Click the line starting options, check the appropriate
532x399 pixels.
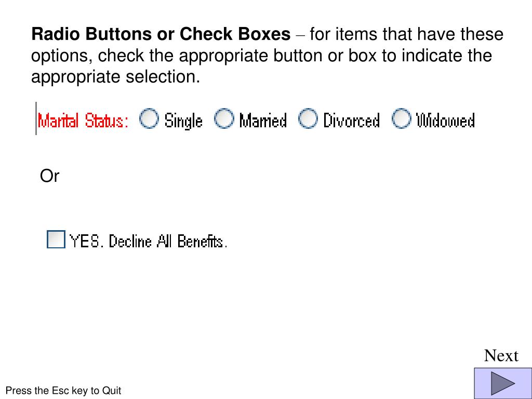(262, 56)
